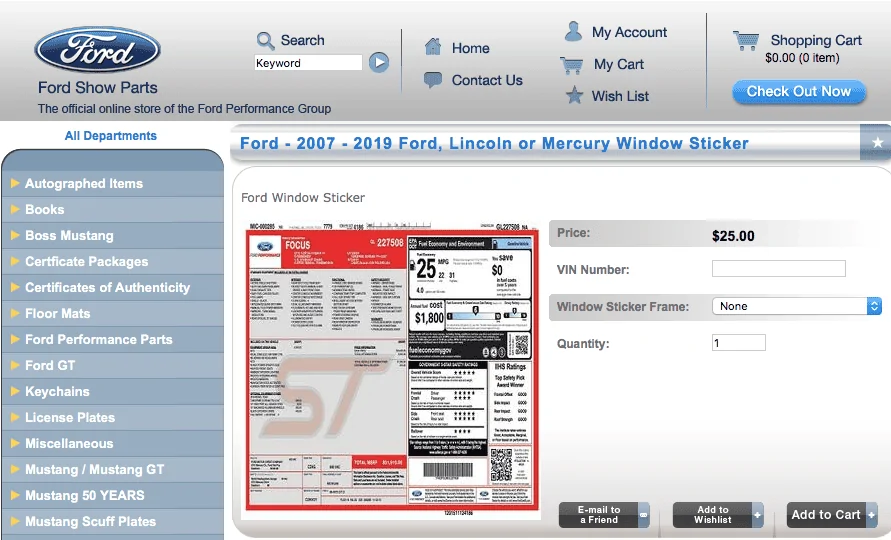Click the VIN Number input field
The image size is (891, 540).
(x=778, y=268)
